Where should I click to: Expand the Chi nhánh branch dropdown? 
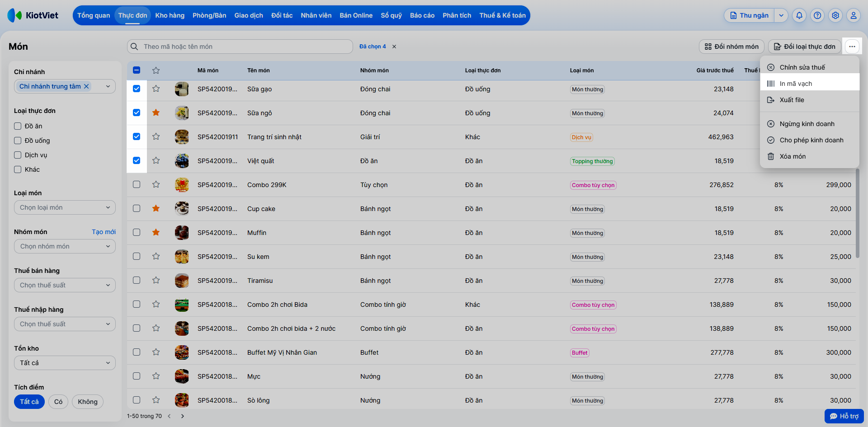coord(108,86)
